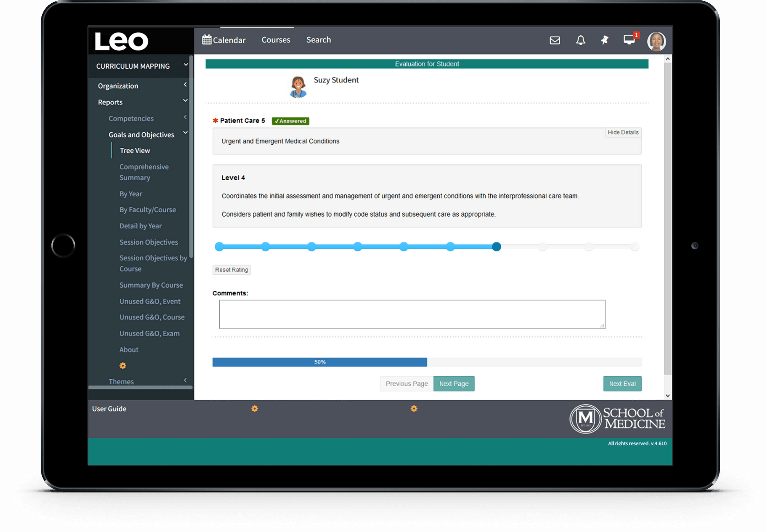Click the Reset Rating button
Image resolution: width=767 pixels, height=532 pixels.
tap(231, 270)
